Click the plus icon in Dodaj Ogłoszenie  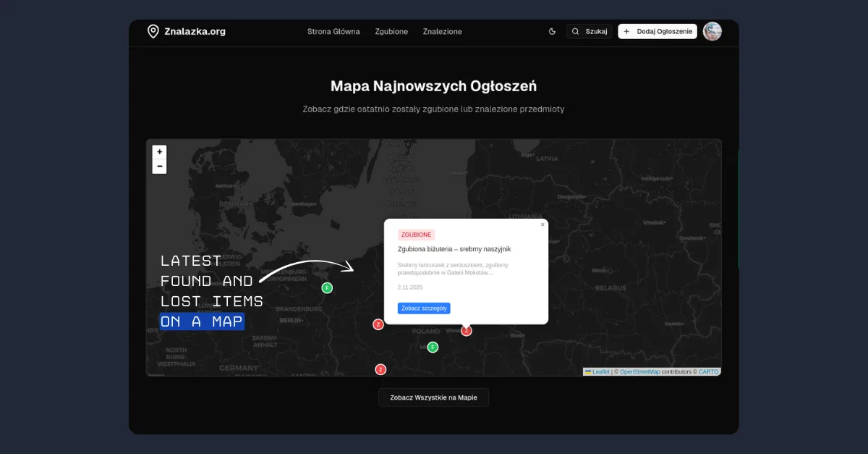point(626,31)
